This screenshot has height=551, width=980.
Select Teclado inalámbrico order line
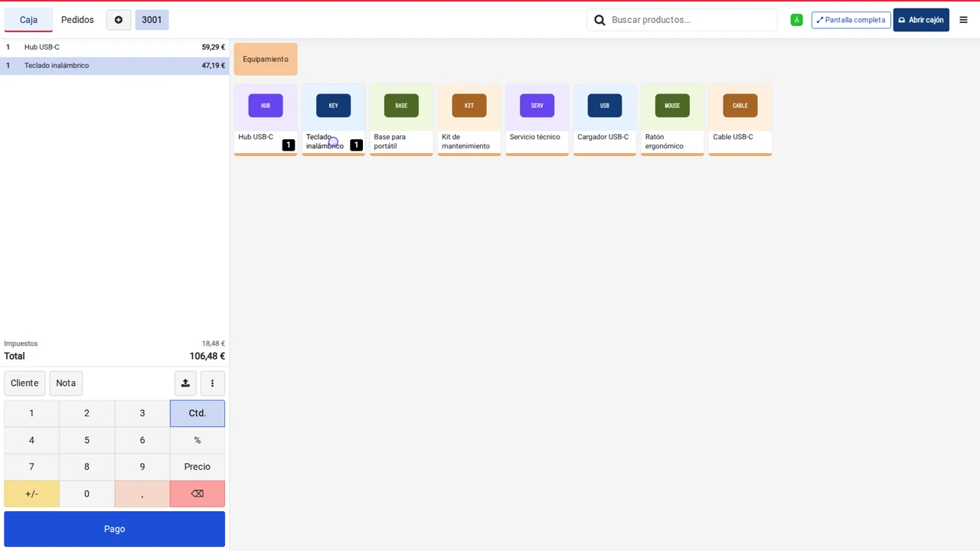[x=115, y=66]
